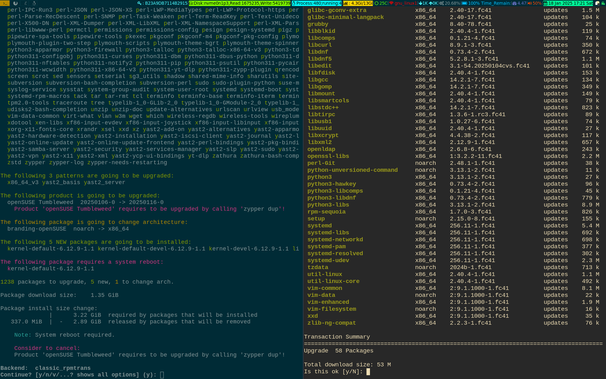Click the key icon beside the hash ID
The image size is (606, 379).
140,3
